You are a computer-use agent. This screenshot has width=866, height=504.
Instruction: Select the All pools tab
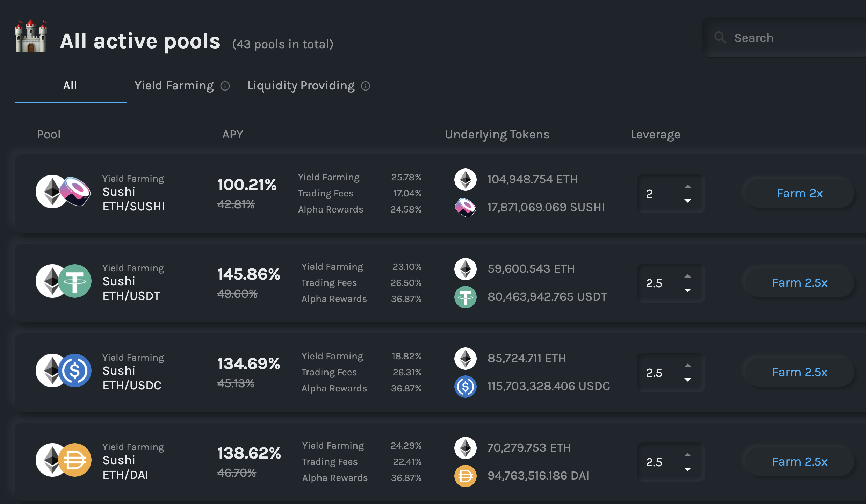(70, 86)
